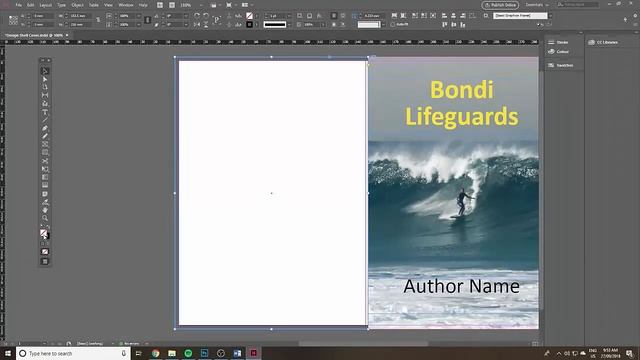The width and height of the screenshot is (640, 360).
Task: Click the Rotate 90° clockwise icon
Action: [197, 16]
